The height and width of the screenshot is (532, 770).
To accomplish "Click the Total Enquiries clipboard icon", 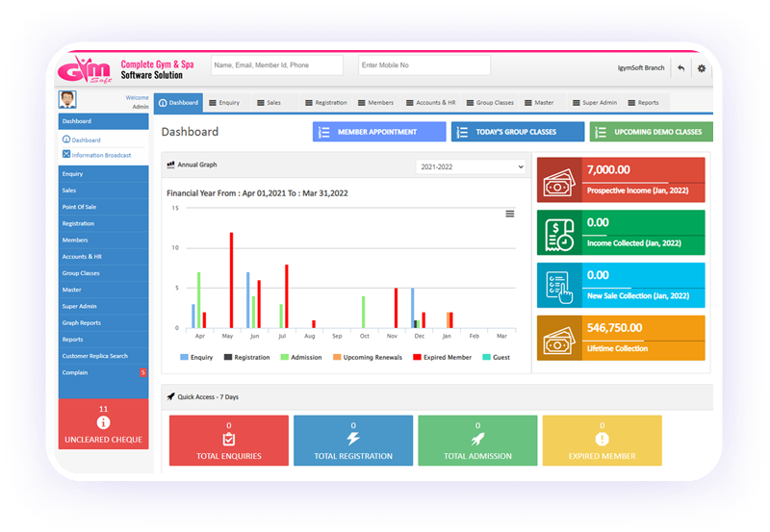I will [x=229, y=439].
